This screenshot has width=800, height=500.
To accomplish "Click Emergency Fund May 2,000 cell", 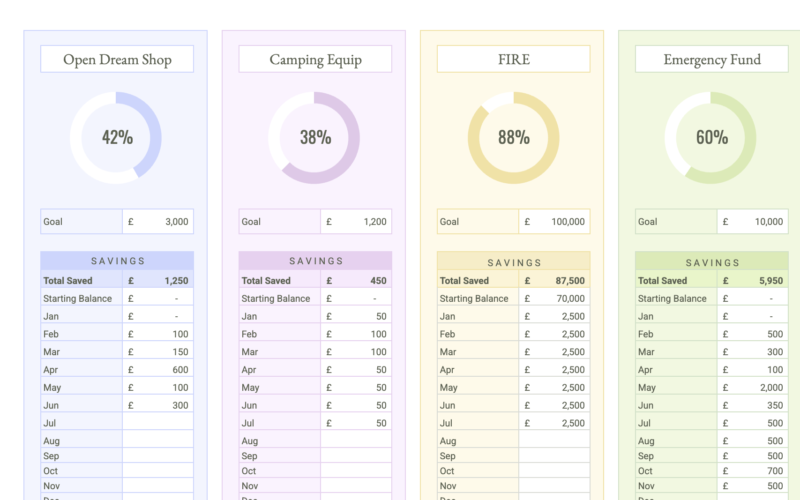I will coord(752,388).
